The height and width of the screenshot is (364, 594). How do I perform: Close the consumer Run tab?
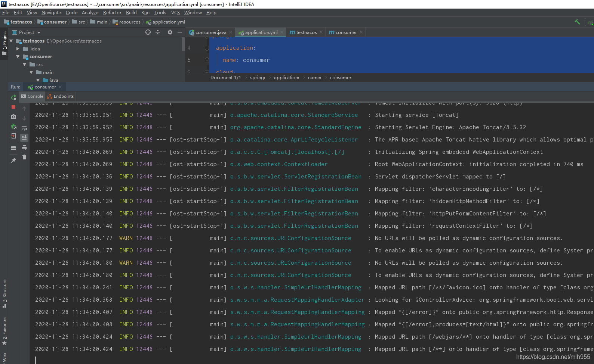(x=60, y=87)
